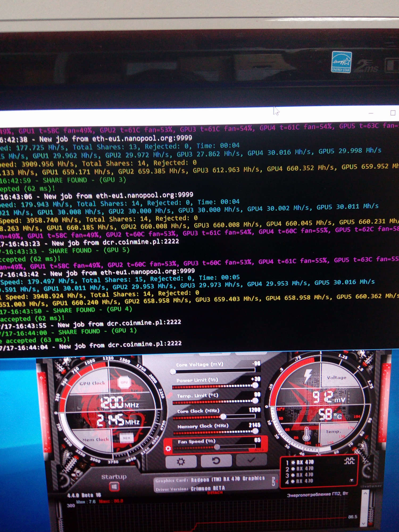Click the Power Limit slider handle
The height and width of the screenshot is (532, 399).
point(255,385)
